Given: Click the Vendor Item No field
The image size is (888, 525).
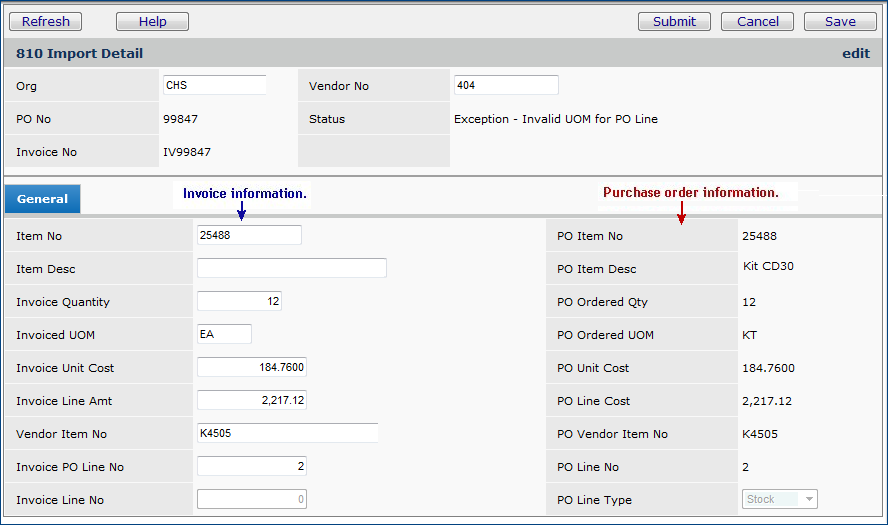Looking at the screenshot, I should [x=287, y=434].
